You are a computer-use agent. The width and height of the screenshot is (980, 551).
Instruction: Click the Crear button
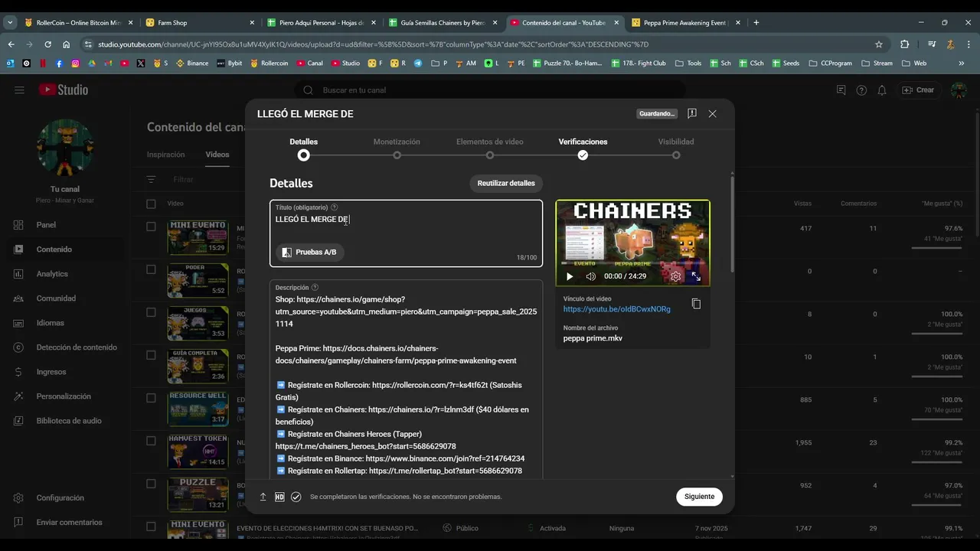pyautogui.click(x=918, y=90)
